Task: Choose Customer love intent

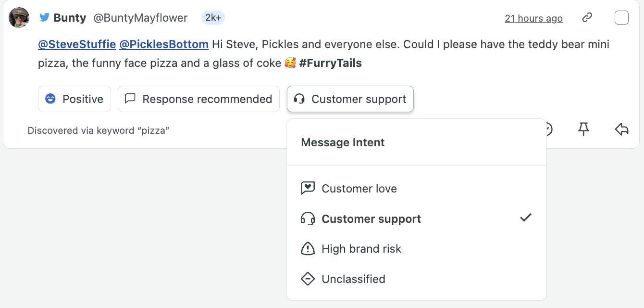Action: coord(417,189)
